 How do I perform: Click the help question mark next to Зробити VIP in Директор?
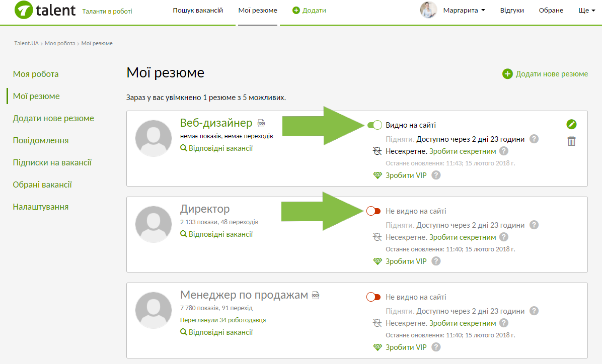click(x=436, y=261)
